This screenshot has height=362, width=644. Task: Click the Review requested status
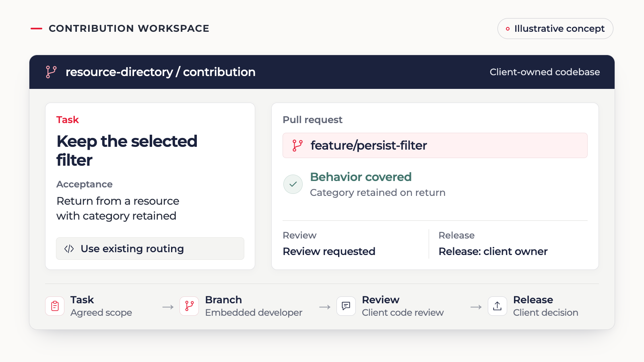(x=329, y=251)
